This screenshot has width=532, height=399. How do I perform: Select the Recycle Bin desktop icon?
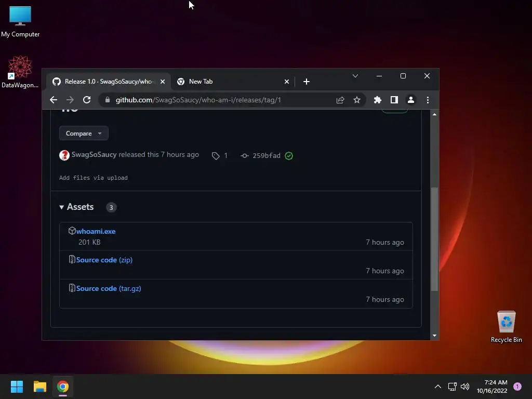[x=506, y=327]
